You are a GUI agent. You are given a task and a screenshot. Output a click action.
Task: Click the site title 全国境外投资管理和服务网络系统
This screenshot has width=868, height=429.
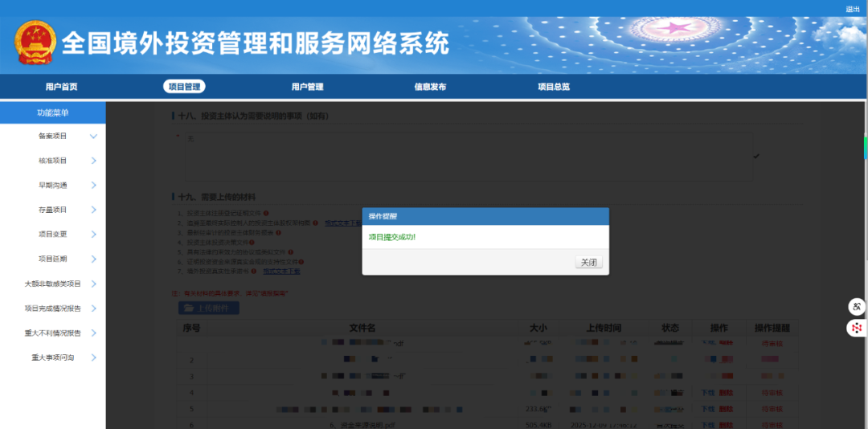[x=256, y=43]
